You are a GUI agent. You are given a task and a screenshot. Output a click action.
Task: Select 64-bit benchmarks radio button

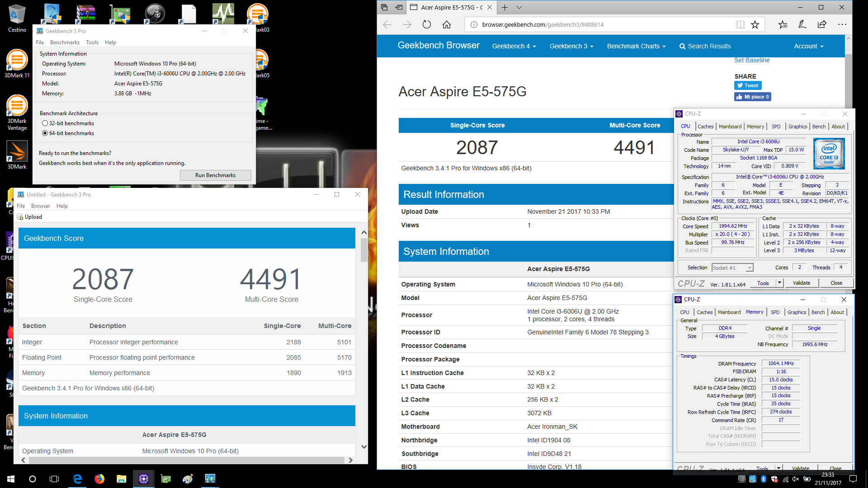pos(45,133)
